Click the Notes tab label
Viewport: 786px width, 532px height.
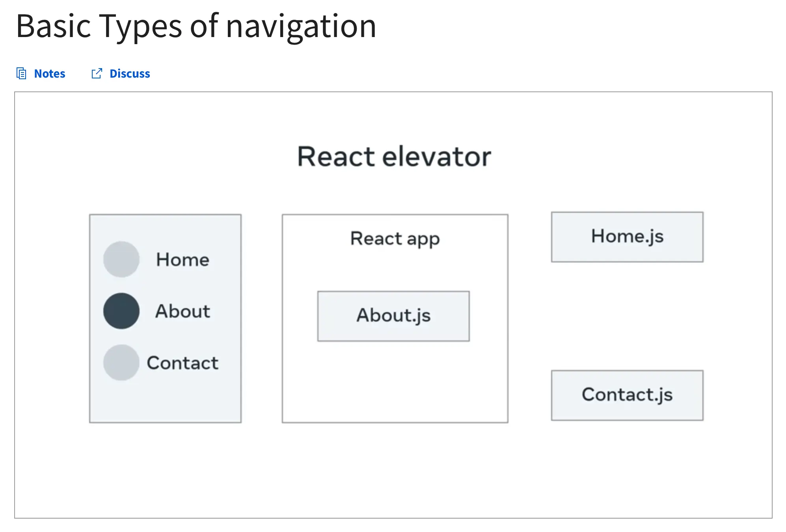tap(48, 73)
